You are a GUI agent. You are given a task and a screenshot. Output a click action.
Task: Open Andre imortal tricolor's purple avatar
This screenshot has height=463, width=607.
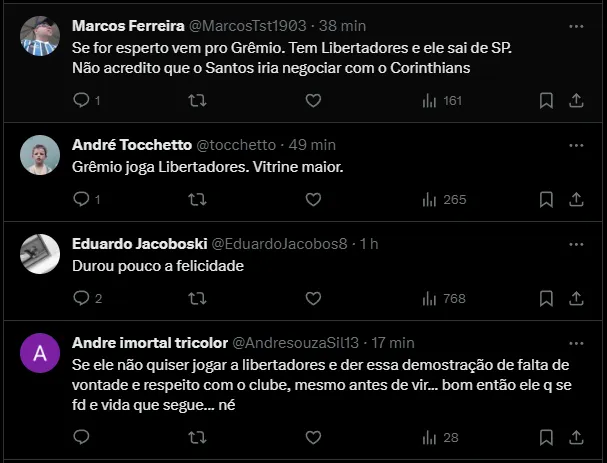[40, 353]
